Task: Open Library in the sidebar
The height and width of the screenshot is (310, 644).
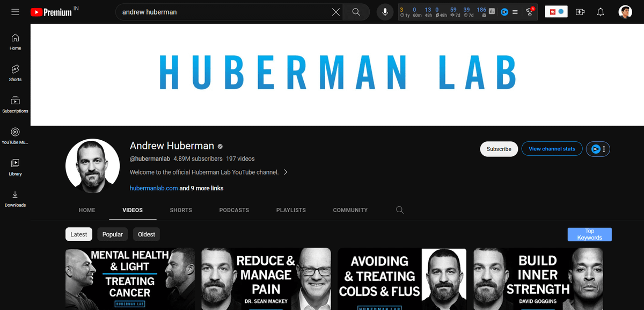Action: pos(15,167)
